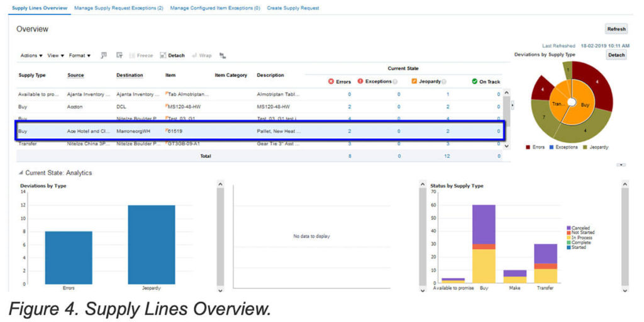This screenshot has width=644, height=322.
Task: Select the Tab Almotriptan item cell
Action: [x=187, y=94]
